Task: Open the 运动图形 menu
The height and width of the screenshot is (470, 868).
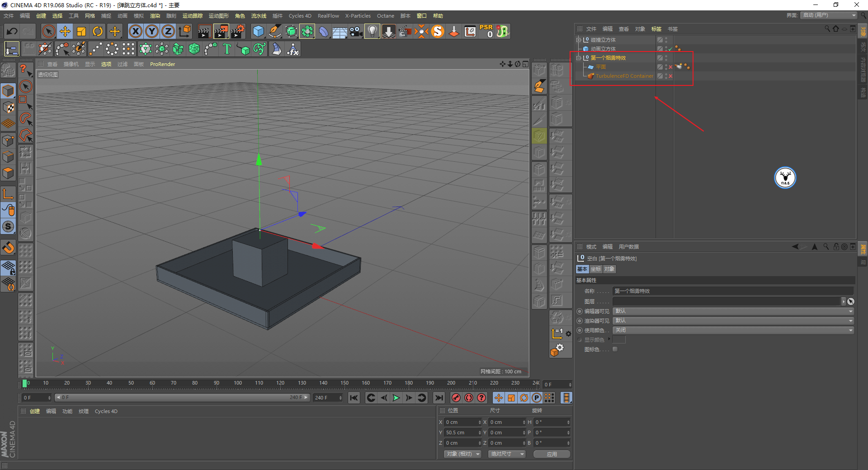Action: point(218,16)
